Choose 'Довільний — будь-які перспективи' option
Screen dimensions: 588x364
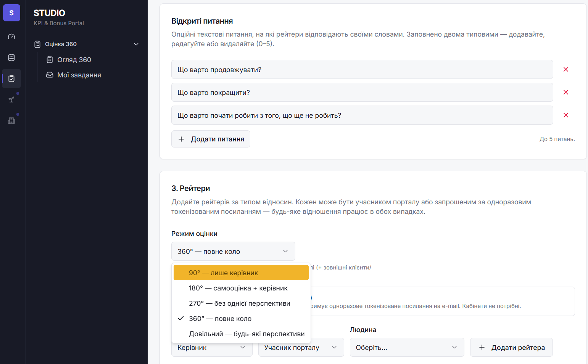point(241,334)
